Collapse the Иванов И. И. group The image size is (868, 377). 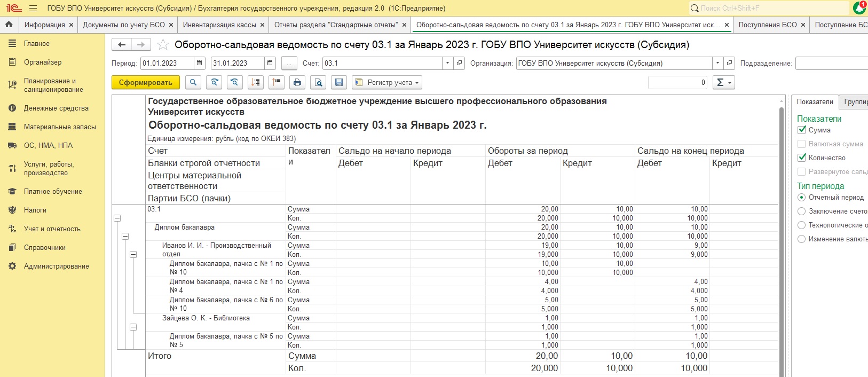pos(133,254)
